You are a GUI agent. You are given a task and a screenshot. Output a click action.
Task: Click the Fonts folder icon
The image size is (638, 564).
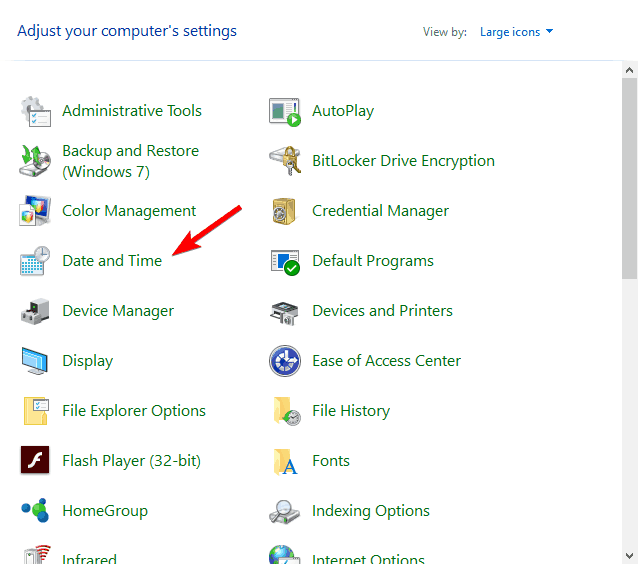coord(285,462)
